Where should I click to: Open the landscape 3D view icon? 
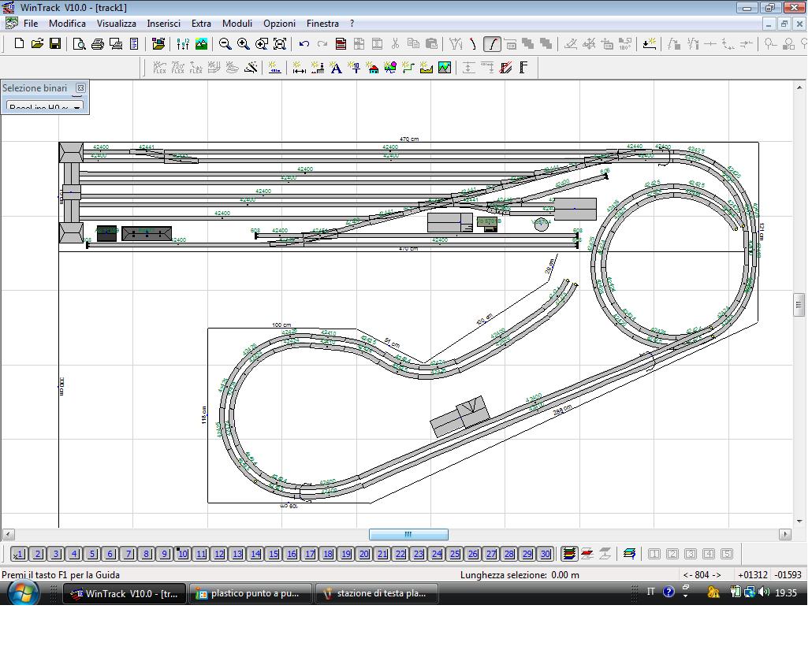pyautogui.click(x=202, y=43)
